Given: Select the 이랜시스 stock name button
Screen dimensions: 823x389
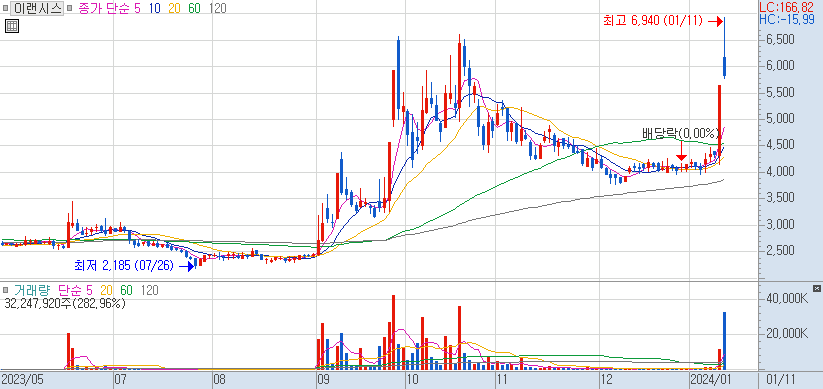Looking at the screenshot, I should (37, 8).
